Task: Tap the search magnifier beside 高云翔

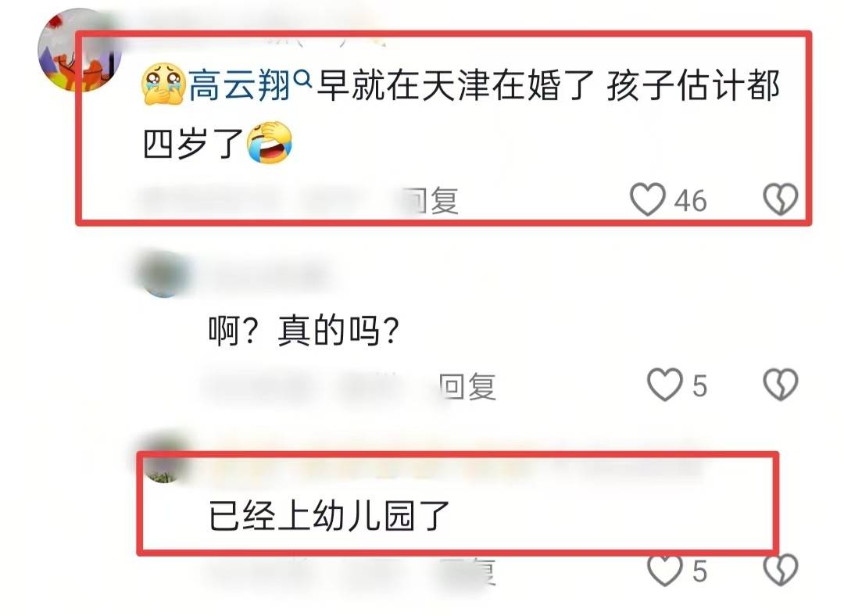Action: click(x=303, y=79)
